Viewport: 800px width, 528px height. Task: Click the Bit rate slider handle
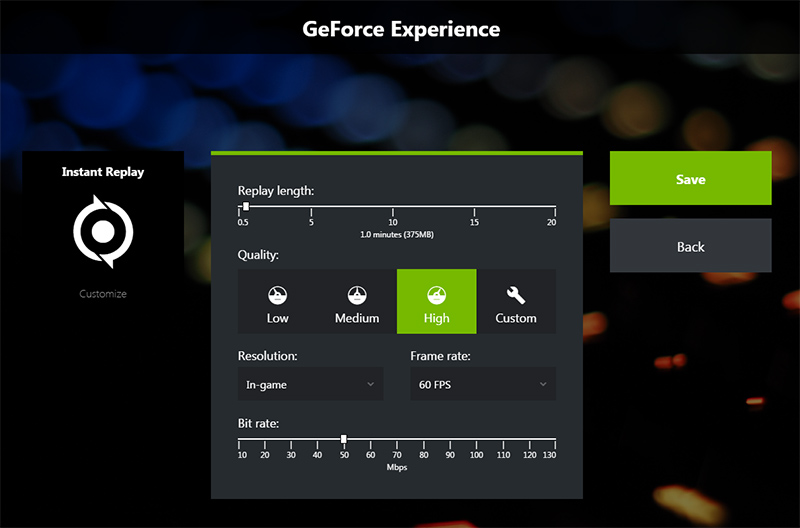[x=344, y=439]
